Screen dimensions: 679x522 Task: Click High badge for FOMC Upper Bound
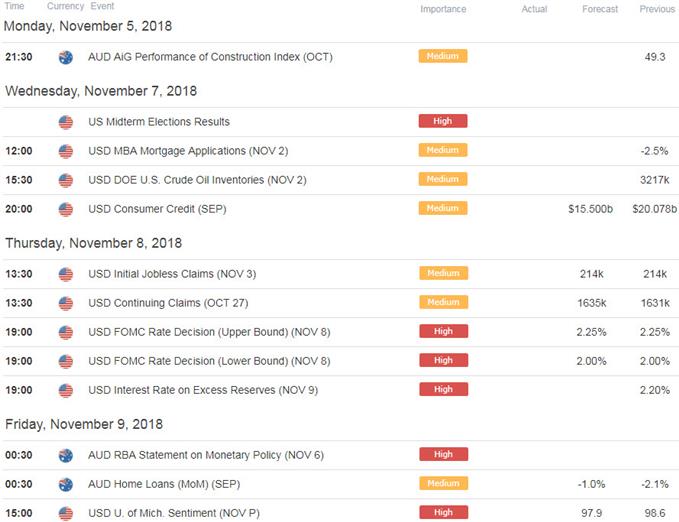pyautogui.click(x=443, y=331)
